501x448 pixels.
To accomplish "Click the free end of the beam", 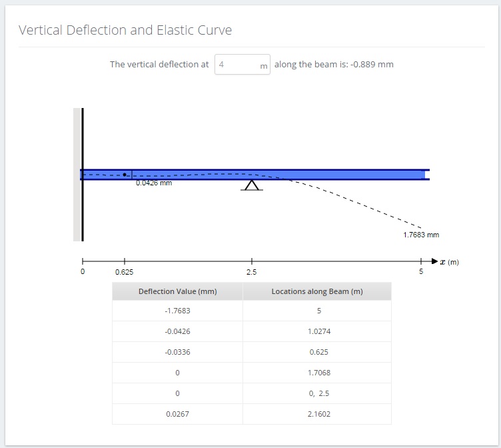I will [x=427, y=175].
